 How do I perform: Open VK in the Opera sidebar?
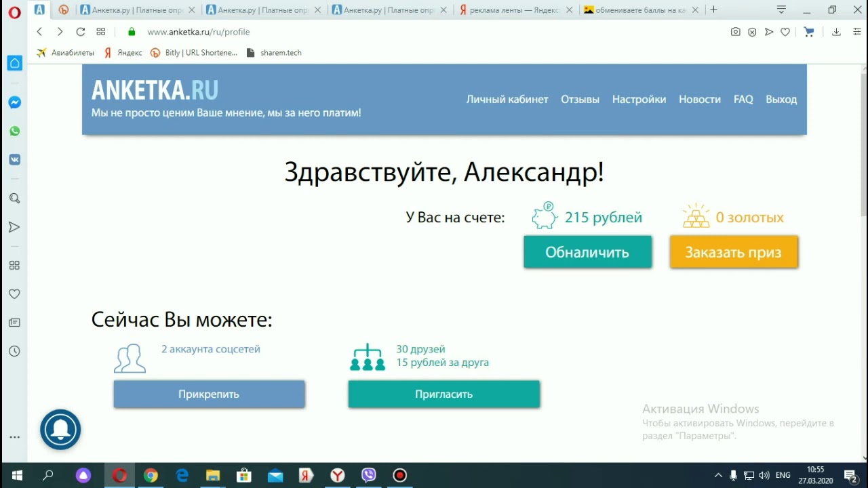click(x=14, y=159)
